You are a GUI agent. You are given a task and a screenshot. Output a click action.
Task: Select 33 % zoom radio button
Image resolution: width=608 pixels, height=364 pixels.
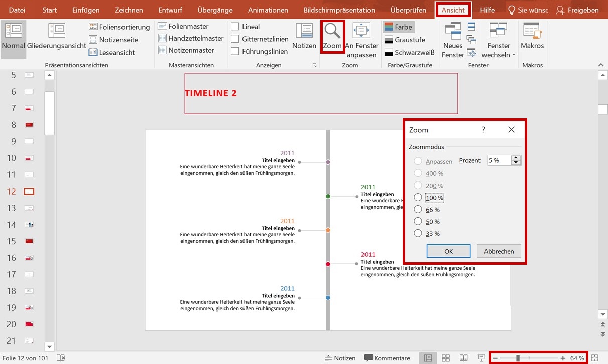point(418,234)
